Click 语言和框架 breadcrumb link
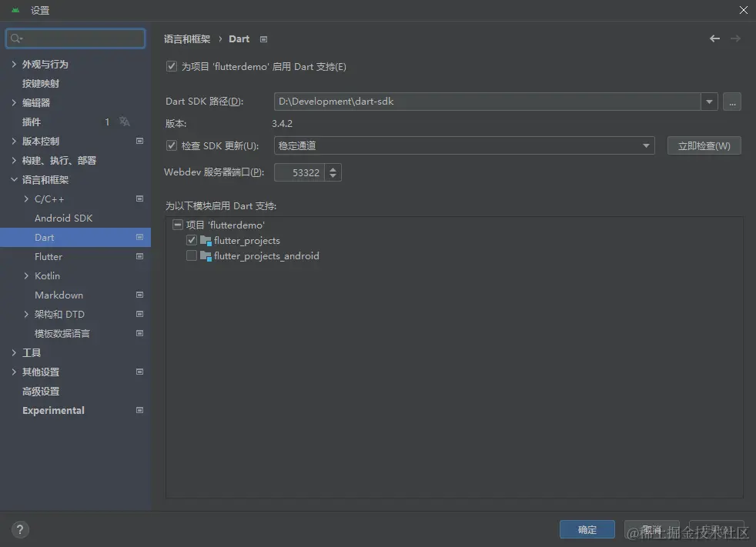 pos(187,39)
